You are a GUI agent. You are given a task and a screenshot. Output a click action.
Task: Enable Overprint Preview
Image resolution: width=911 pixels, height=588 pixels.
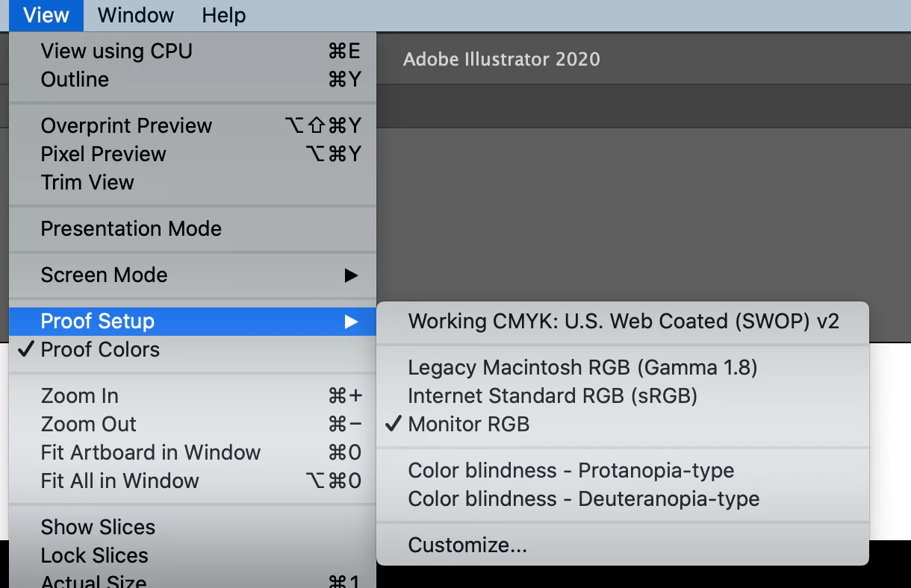click(193, 126)
